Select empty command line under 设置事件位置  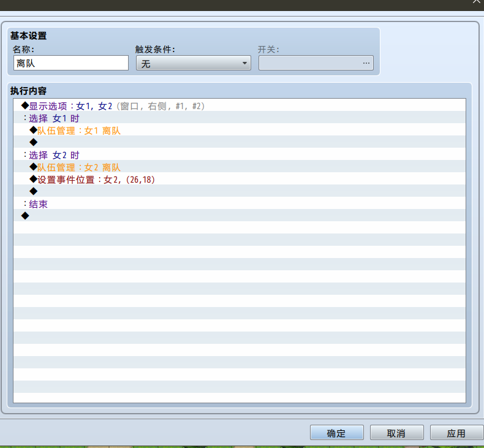click(x=240, y=191)
